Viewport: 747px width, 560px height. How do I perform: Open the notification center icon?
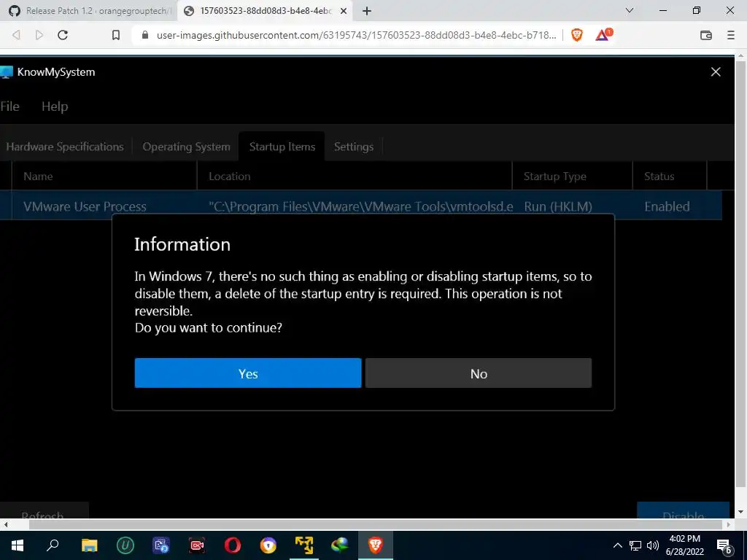[724, 545]
